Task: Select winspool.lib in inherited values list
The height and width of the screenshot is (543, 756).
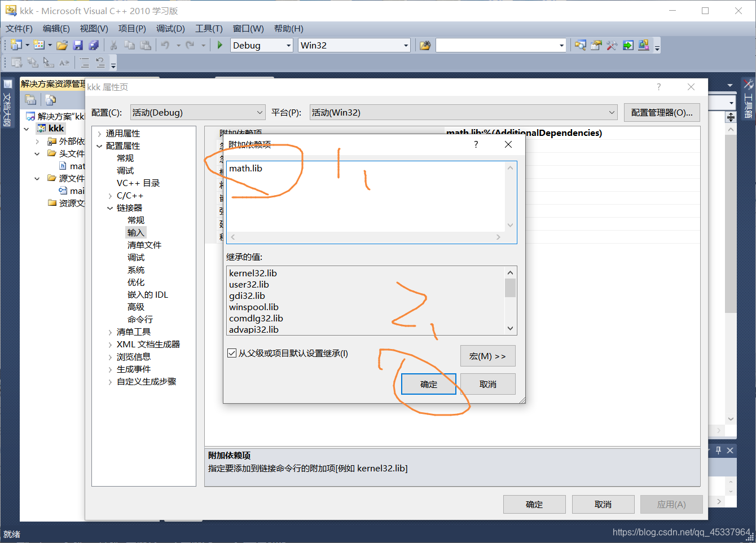Action: [254, 307]
